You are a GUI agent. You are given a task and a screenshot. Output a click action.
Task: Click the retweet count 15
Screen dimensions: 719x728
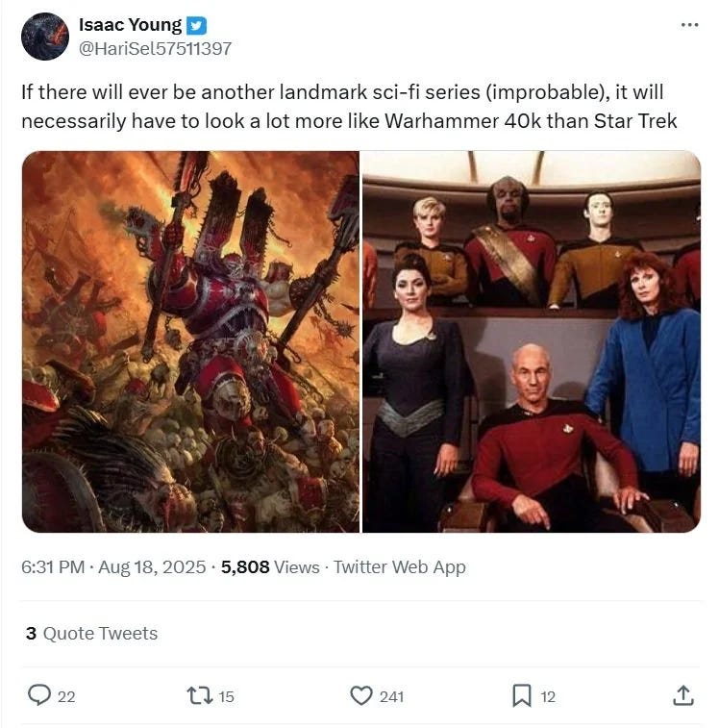click(x=226, y=696)
